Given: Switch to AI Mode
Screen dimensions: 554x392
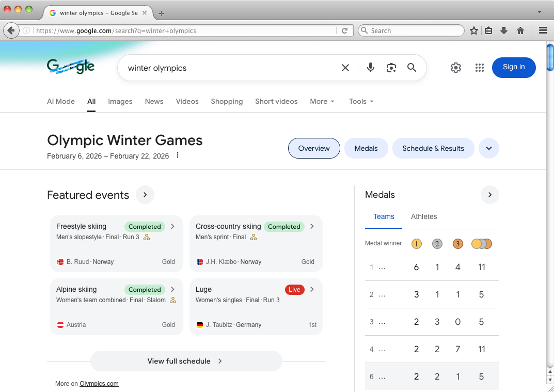Looking at the screenshot, I should (x=61, y=101).
